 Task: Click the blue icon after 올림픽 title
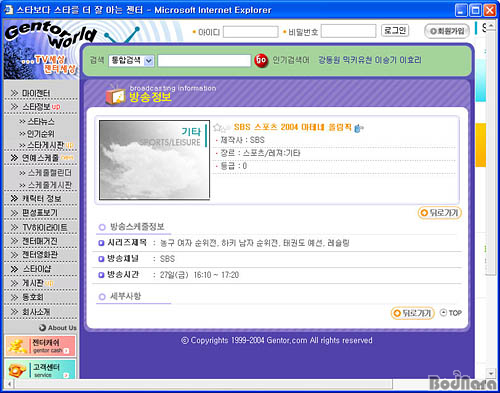pos(359,128)
